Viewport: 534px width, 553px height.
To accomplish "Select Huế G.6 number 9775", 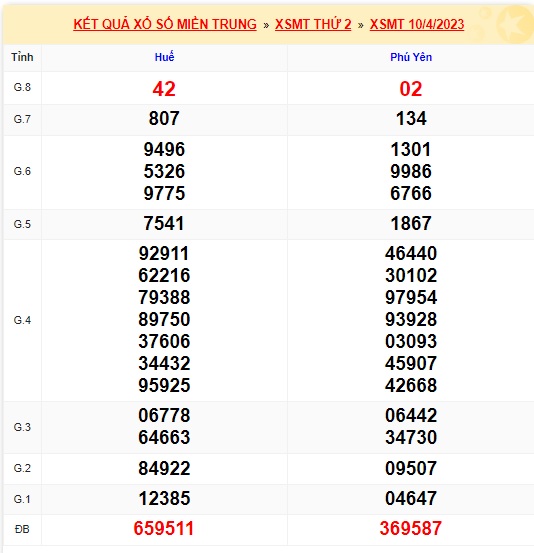I will (164, 193).
